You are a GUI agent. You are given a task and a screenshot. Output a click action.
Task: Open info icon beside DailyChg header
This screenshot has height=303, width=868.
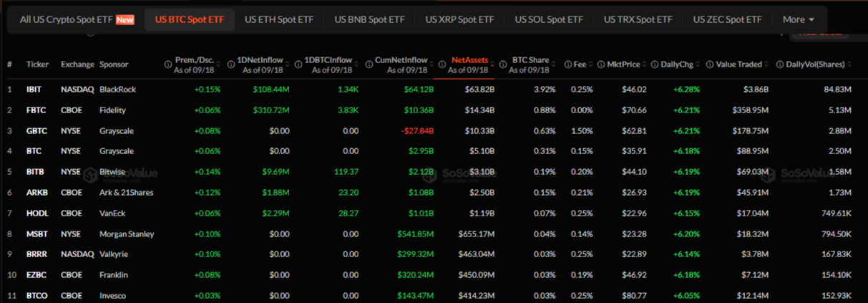[x=655, y=64]
